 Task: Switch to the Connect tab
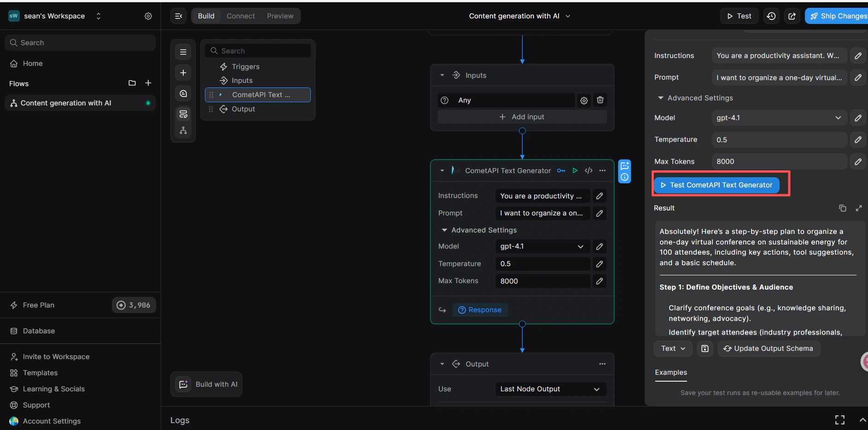[240, 16]
